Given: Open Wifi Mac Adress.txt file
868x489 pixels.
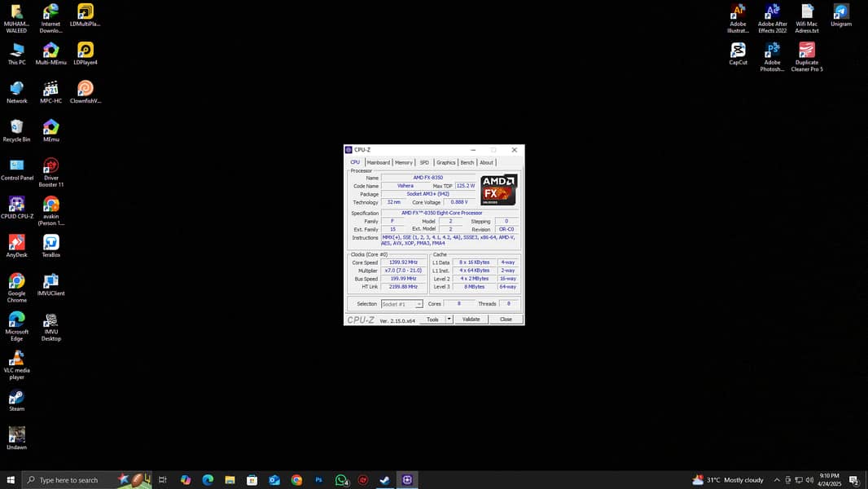Looking at the screenshot, I should [807, 19].
